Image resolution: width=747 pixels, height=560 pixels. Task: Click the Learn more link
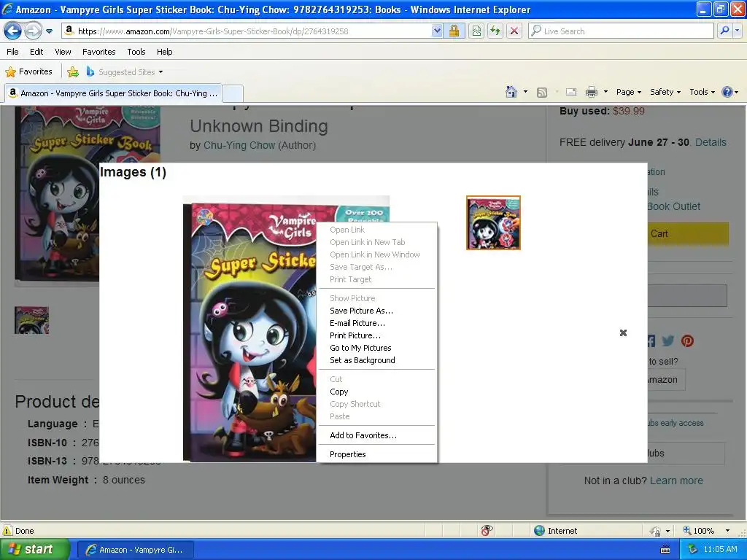click(x=676, y=481)
